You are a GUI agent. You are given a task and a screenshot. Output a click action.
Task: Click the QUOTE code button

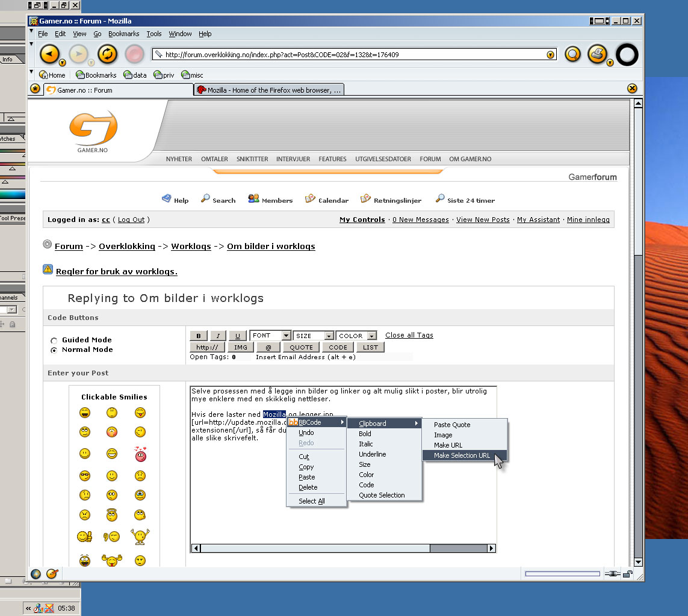(301, 347)
